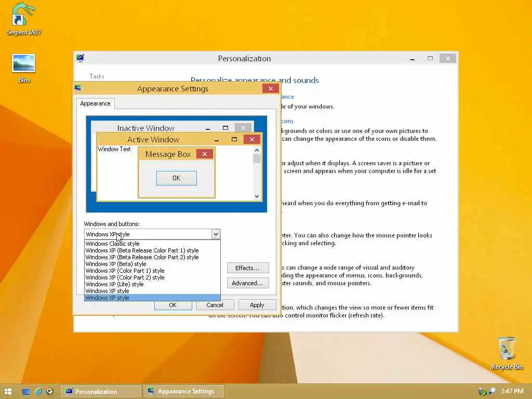Click the Tasks heading in Personalization
This screenshot has height=399, width=532.
[97, 76]
